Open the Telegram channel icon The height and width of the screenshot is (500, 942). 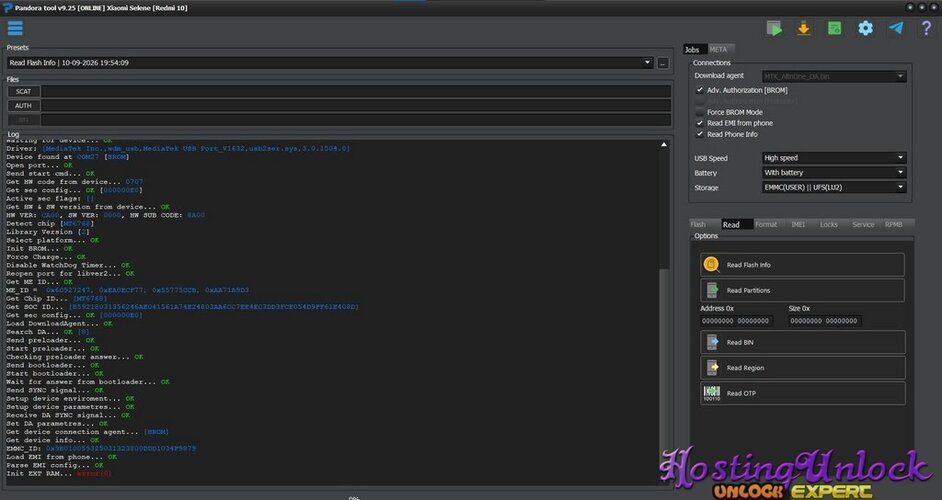(896, 28)
